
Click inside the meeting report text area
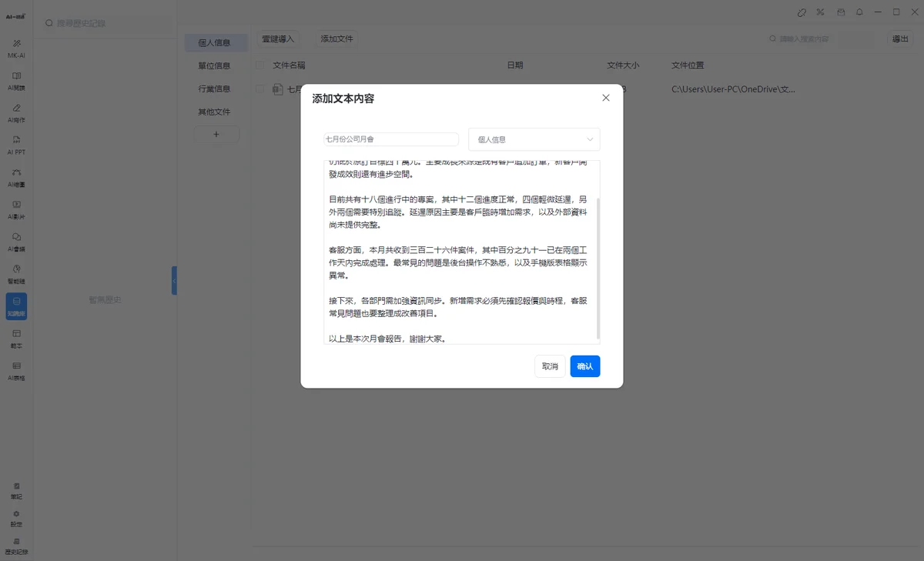[x=460, y=252]
